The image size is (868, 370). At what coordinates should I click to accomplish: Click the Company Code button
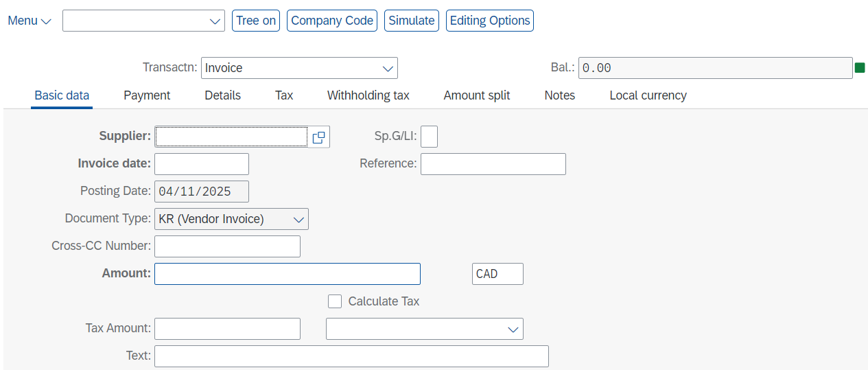tap(332, 21)
